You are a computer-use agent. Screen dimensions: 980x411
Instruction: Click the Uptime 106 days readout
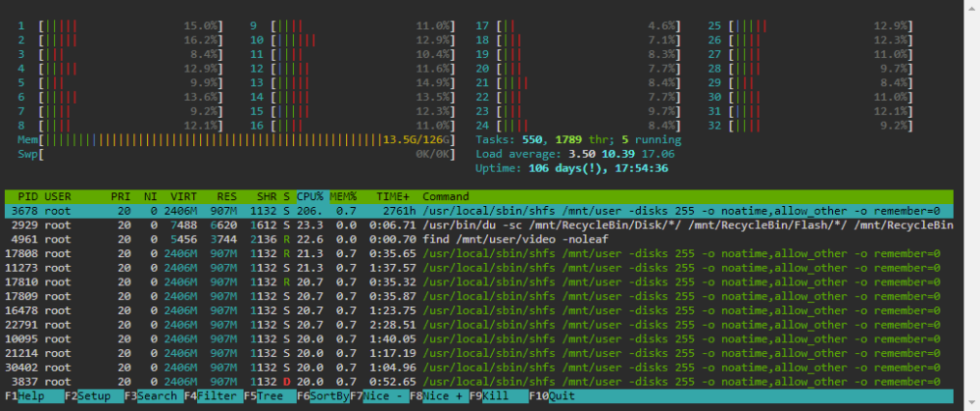[x=572, y=169]
